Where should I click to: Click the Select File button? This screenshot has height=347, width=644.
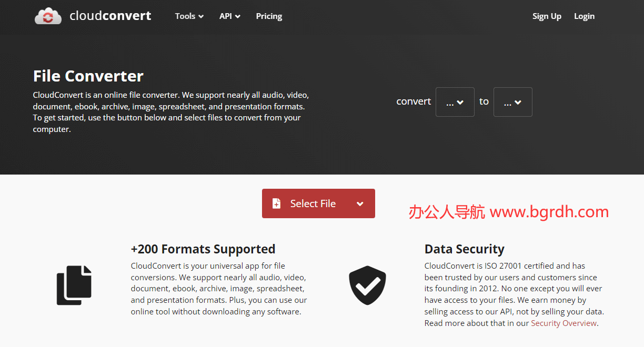[x=318, y=203]
